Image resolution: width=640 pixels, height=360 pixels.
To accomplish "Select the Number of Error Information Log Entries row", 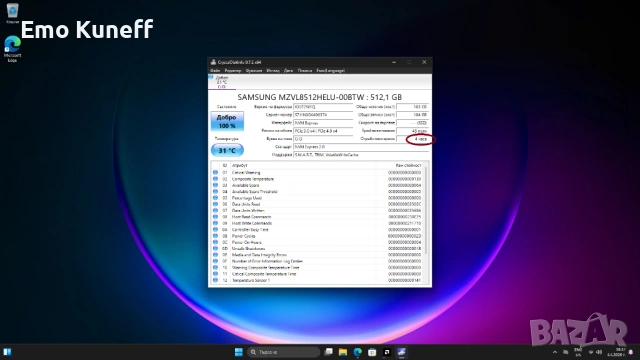I will 318,261.
